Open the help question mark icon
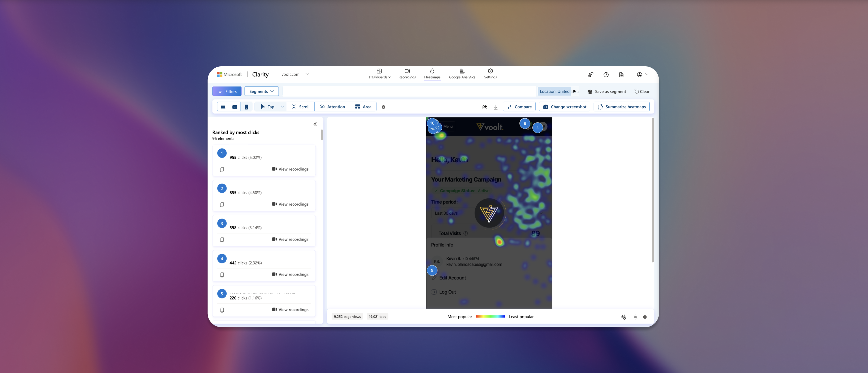This screenshot has height=373, width=868. click(606, 75)
